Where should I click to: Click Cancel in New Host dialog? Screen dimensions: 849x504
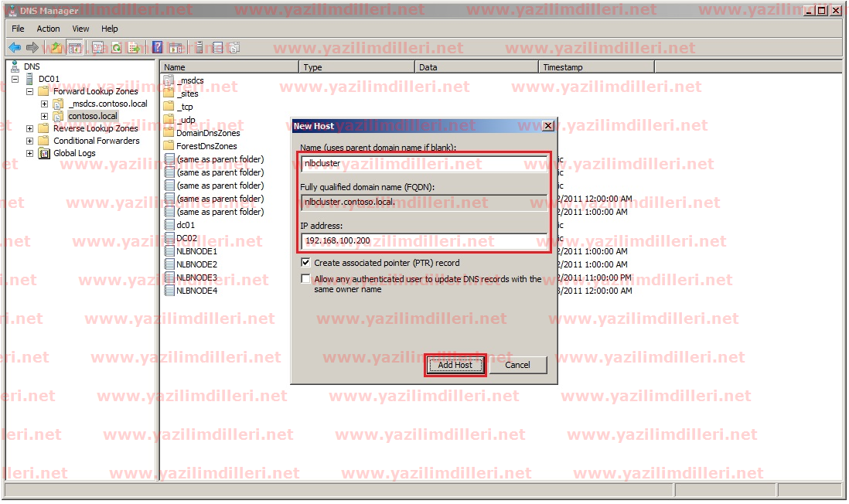(517, 365)
